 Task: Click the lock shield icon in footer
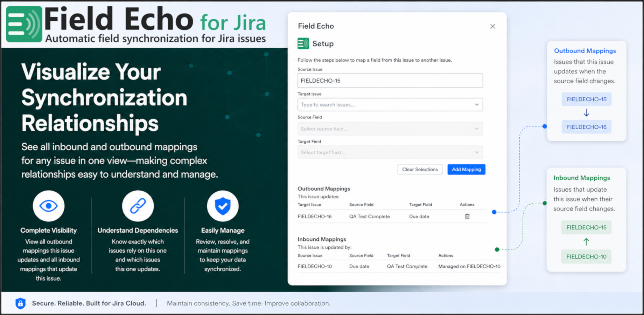[x=21, y=303]
